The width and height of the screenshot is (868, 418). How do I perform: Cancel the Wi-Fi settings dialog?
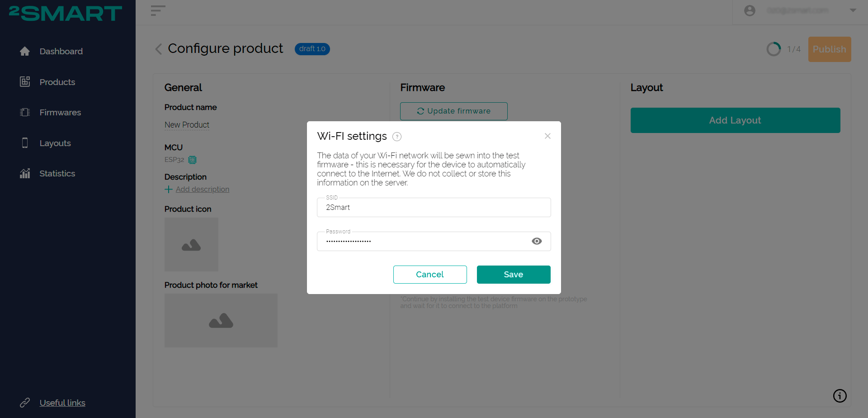coord(430,275)
